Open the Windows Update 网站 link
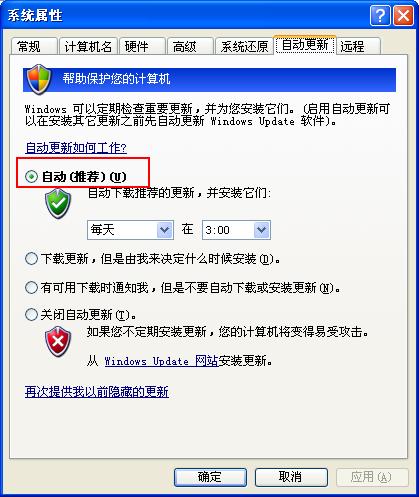 click(x=161, y=361)
